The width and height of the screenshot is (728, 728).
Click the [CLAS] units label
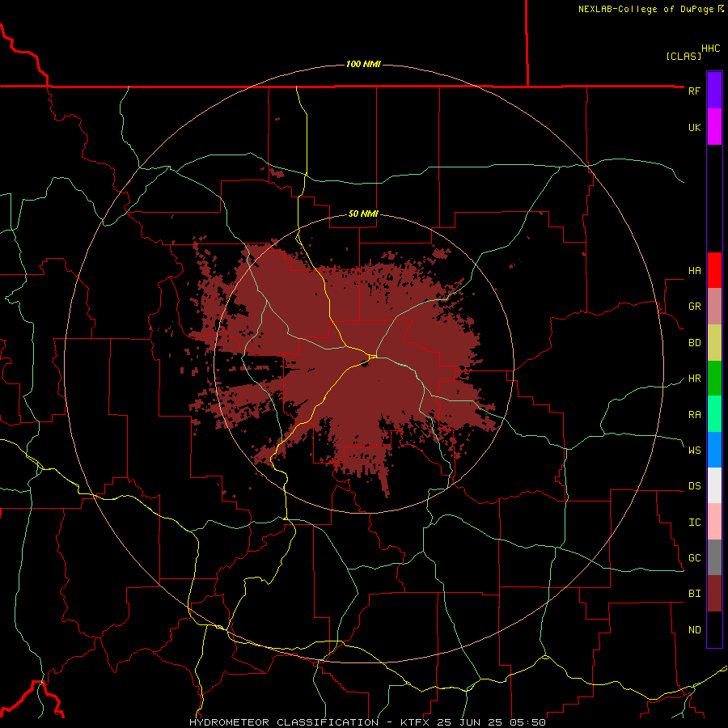pos(684,56)
